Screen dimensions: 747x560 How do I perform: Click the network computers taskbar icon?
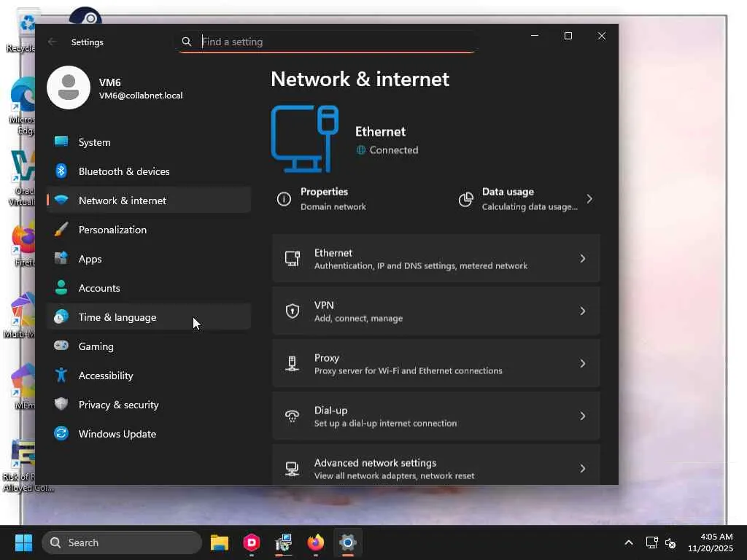click(284, 542)
